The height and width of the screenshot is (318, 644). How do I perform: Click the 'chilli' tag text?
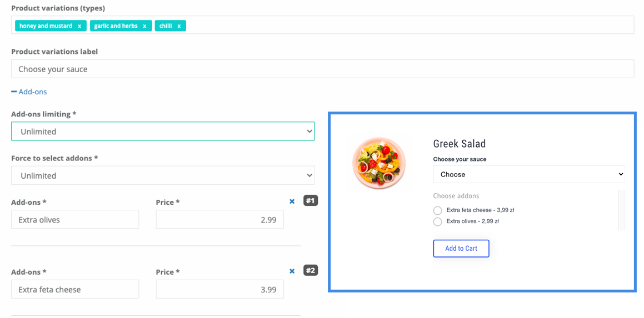(x=166, y=26)
